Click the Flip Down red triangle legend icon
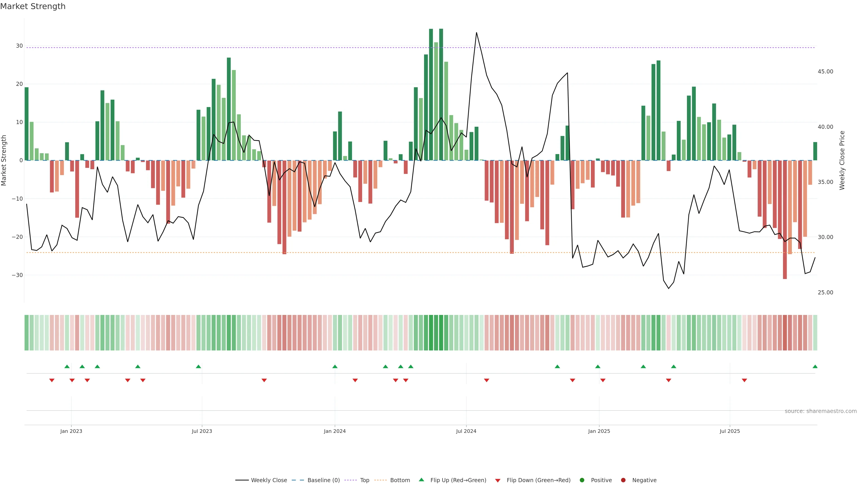This screenshot has height=488, width=868. tap(498, 481)
